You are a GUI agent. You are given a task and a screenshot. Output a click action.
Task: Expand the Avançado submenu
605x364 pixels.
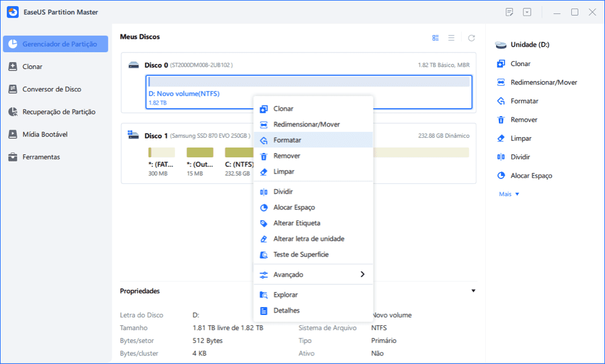coord(313,275)
